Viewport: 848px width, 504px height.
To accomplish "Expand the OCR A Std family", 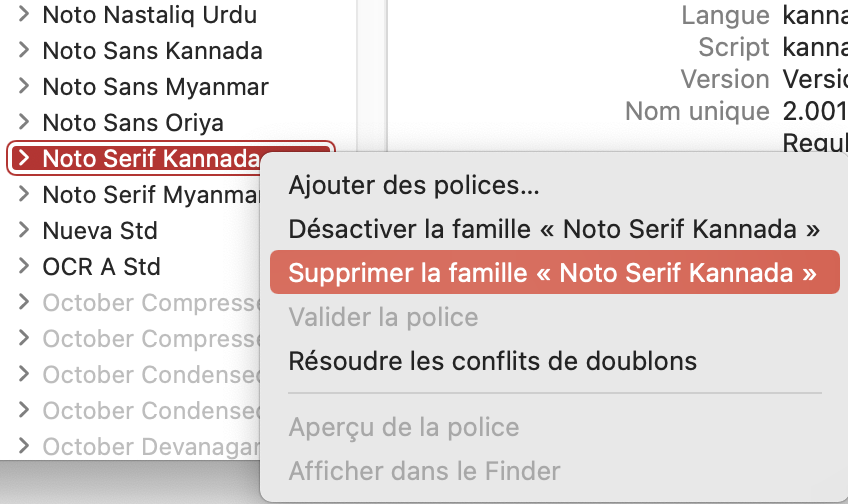I will click(24, 267).
